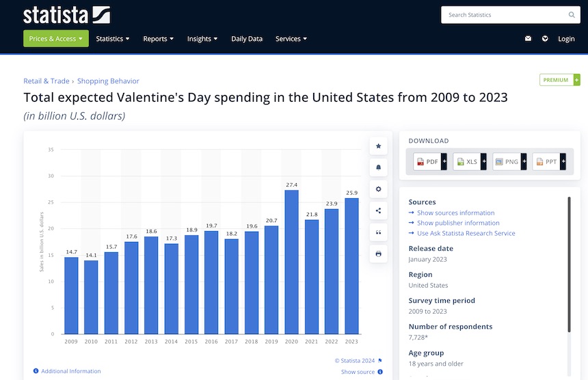Go to Shopping Behavior breadcrumb
Viewport: 588px width, 380px height.
pos(108,81)
